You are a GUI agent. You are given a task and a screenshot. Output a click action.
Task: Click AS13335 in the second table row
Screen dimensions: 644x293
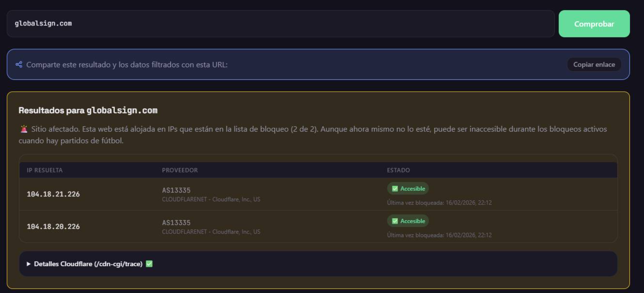tap(176, 223)
